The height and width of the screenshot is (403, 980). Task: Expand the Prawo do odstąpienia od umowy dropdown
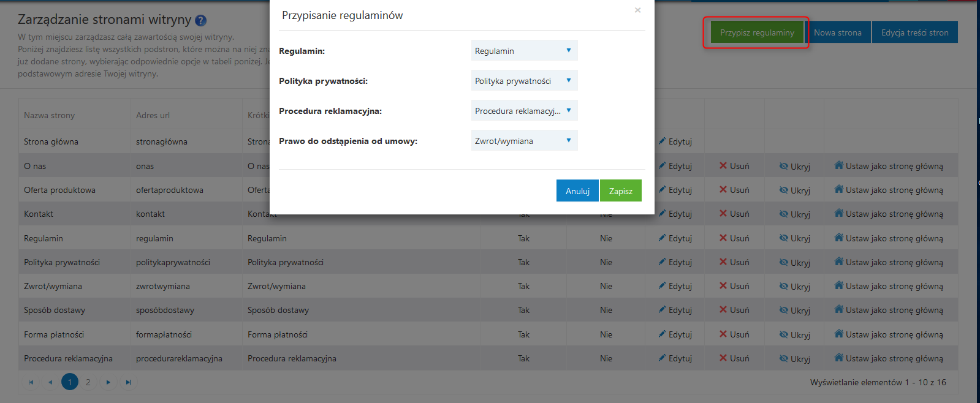tap(524, 141)
